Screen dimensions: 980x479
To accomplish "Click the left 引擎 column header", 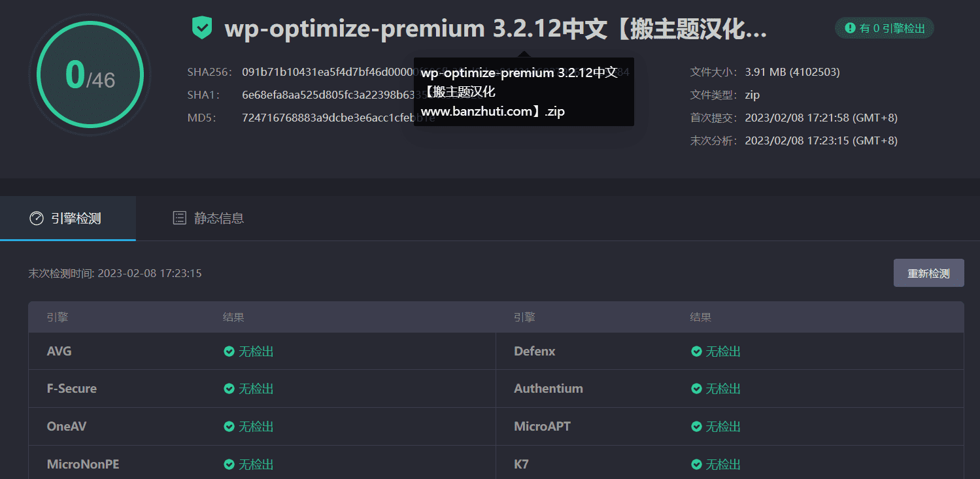I will click(x=58, y=318).
